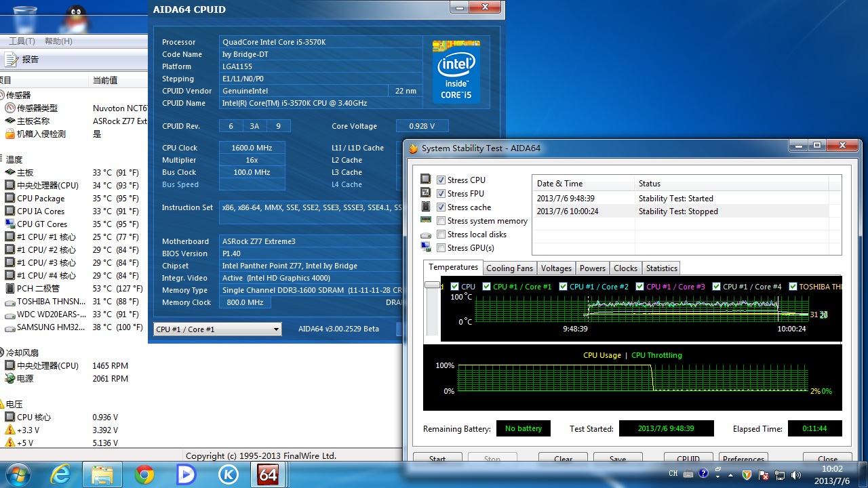Click the network tray icon
868x488 pixels.
780,474
